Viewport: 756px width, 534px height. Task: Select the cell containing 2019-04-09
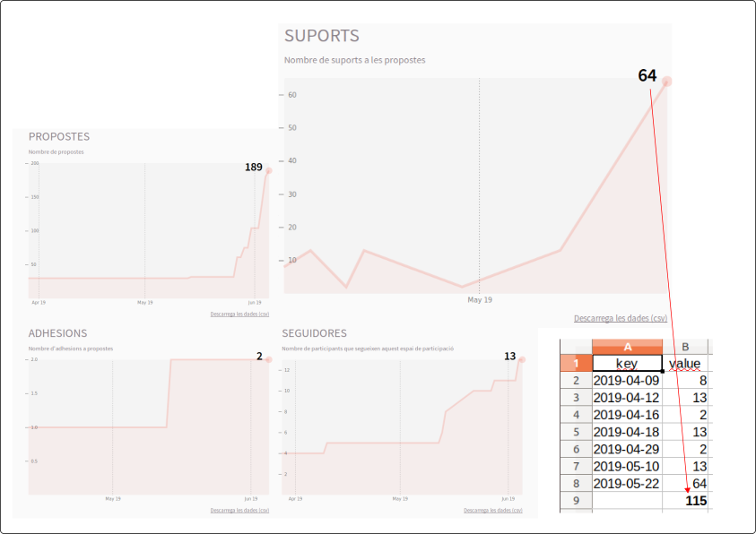(627, 381)
